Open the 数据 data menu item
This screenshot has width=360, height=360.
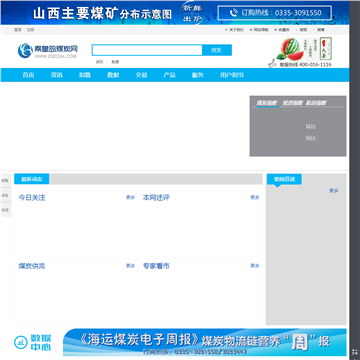113,75
